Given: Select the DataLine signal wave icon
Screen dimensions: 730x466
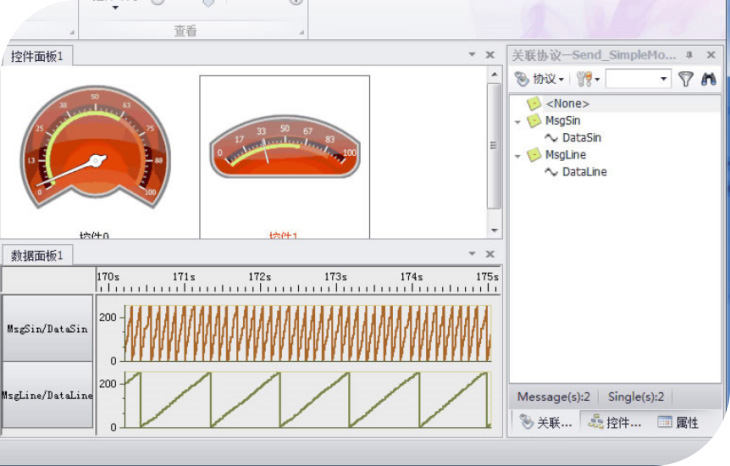Looking at the screenshot, I should tap(551, 172).
